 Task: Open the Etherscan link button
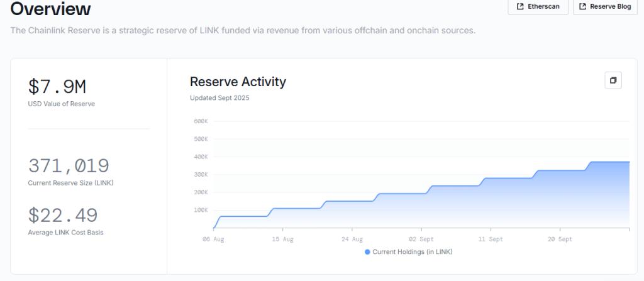click(538, 7)
